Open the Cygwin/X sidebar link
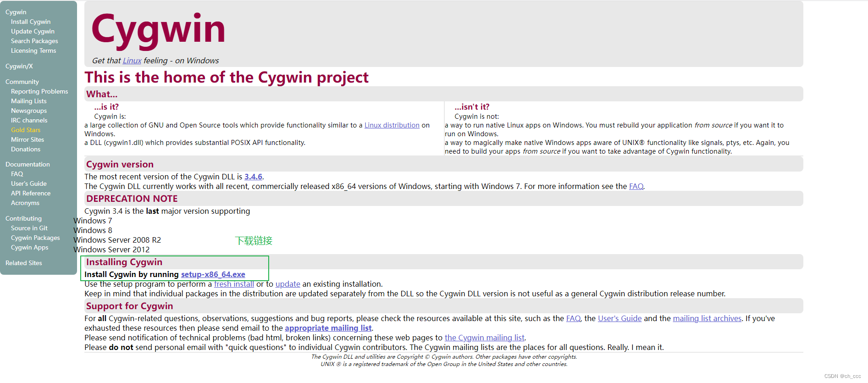Screen dimensions: 868x383 pos(19,66)
